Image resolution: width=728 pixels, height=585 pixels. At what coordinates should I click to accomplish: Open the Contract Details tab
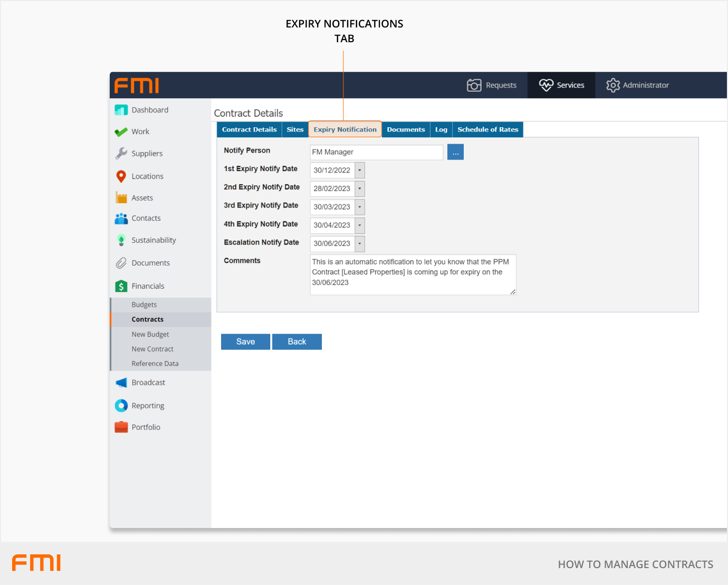click(x=249, y=130)
